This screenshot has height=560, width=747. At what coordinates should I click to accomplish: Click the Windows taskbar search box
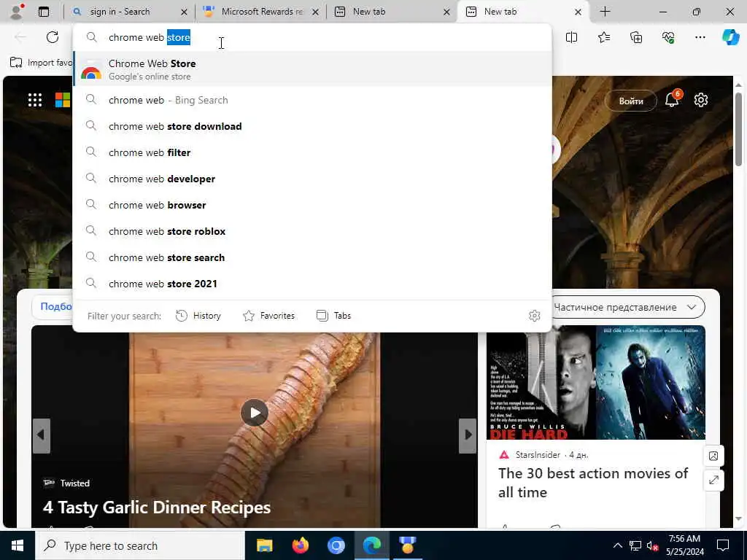pos(139,545)
